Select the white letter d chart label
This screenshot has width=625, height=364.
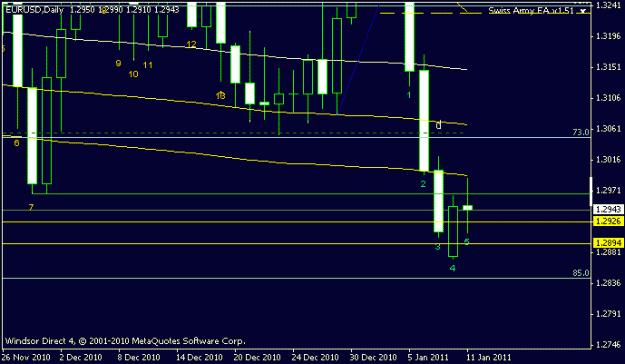(x=438, y=125)
